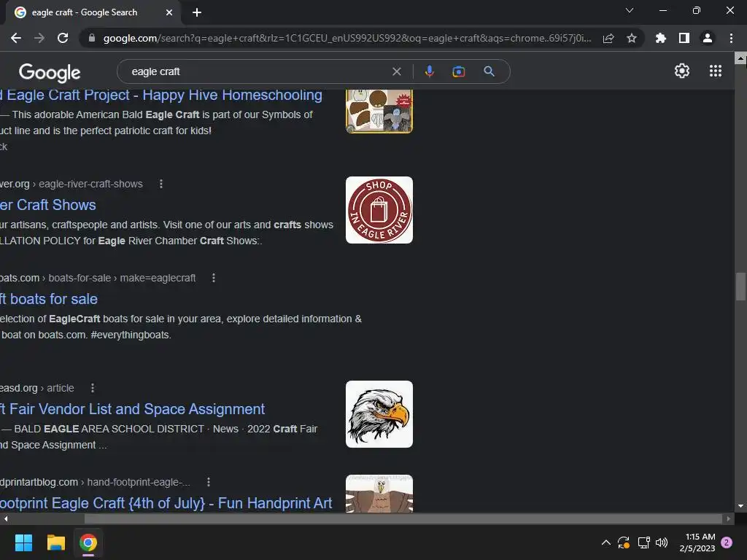Submit search with the magnifier icon
Viewport: 747px width, 560px height.
pyautogui.click(x=489, y=71)
